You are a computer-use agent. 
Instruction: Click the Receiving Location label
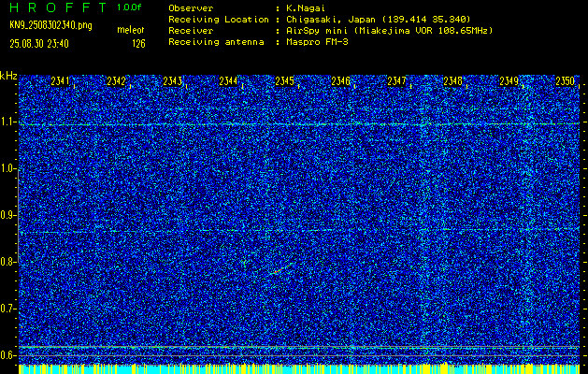click(219, 20)
